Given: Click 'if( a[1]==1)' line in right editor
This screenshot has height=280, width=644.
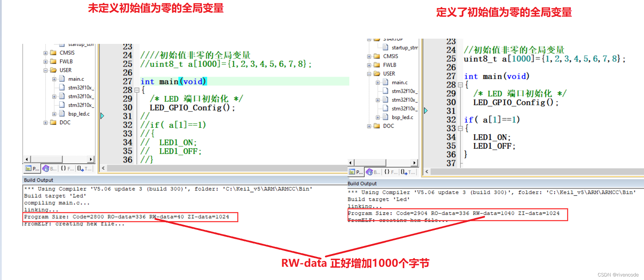Looking at the screenshot, I should click(492, 120).
